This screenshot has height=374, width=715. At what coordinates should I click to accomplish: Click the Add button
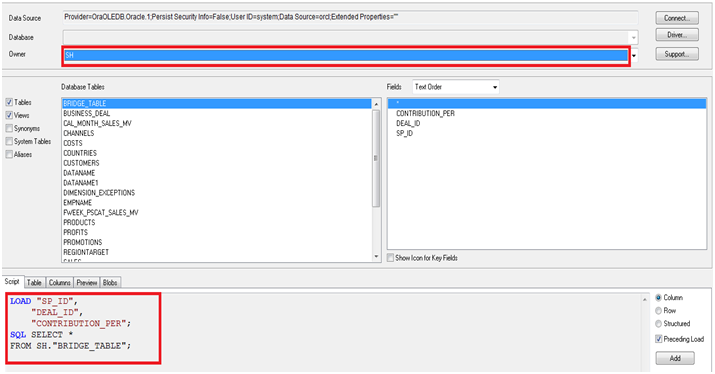point(675,358)
